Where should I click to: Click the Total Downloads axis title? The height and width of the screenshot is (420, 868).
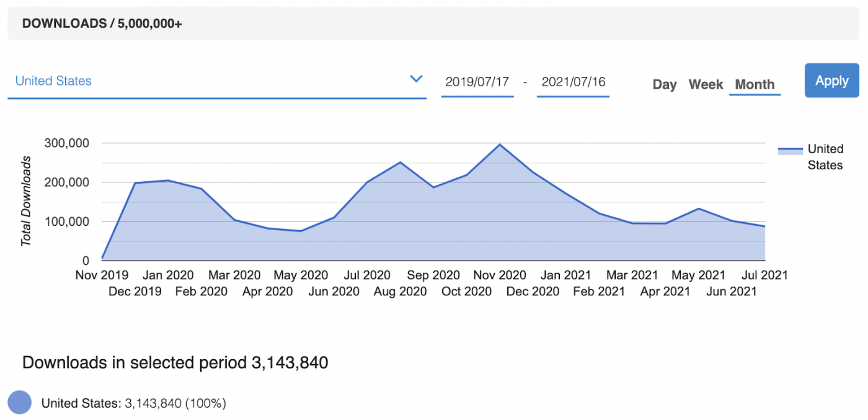click(26, 201)
